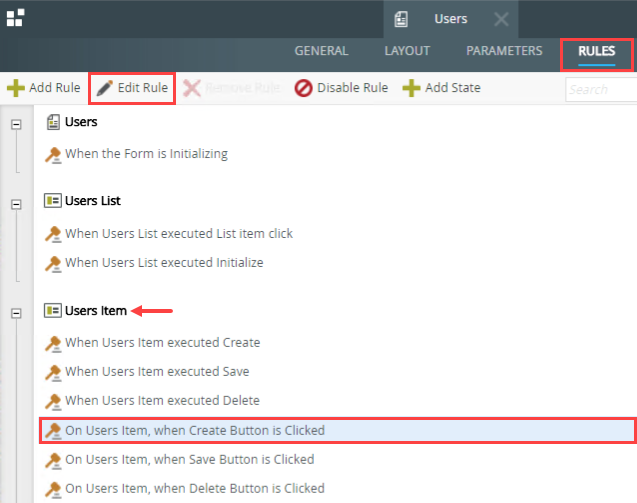Select the Users List heading

click(93, 201)
